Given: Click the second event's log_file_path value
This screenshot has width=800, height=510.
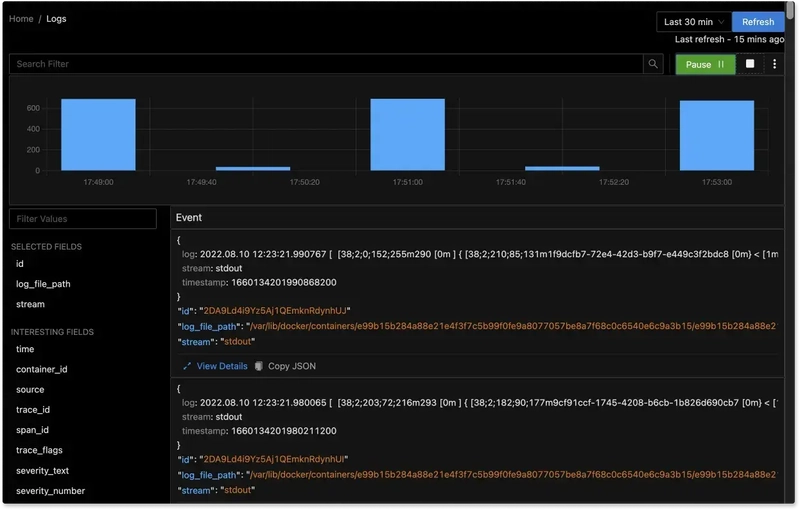Looking at the screenshot, I should coord(513,475).
